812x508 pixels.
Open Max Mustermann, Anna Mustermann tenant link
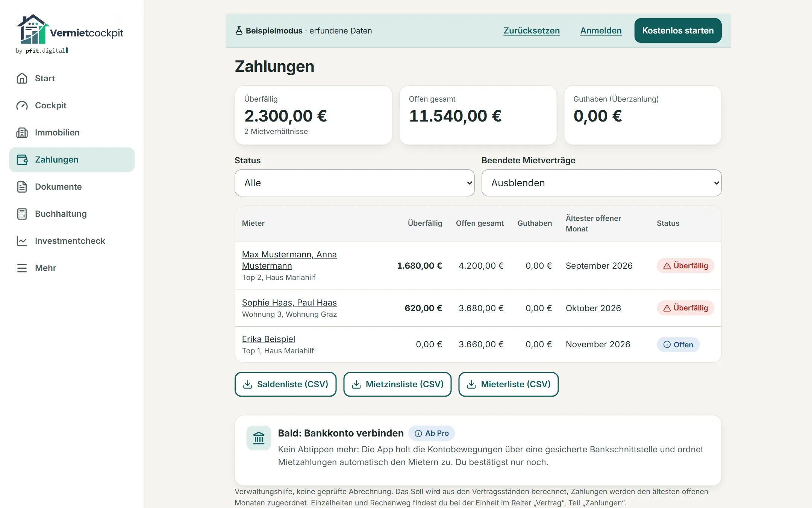[289, 260]
